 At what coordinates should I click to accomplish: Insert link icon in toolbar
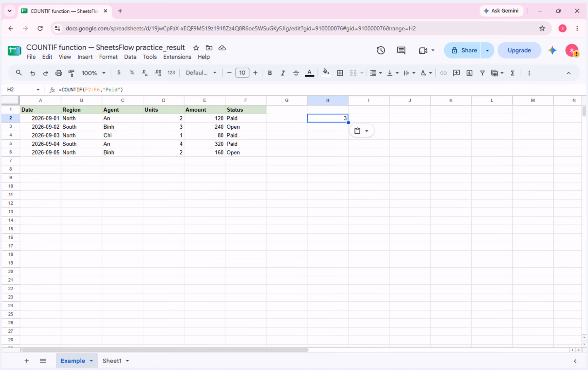[x=443, y=73]
